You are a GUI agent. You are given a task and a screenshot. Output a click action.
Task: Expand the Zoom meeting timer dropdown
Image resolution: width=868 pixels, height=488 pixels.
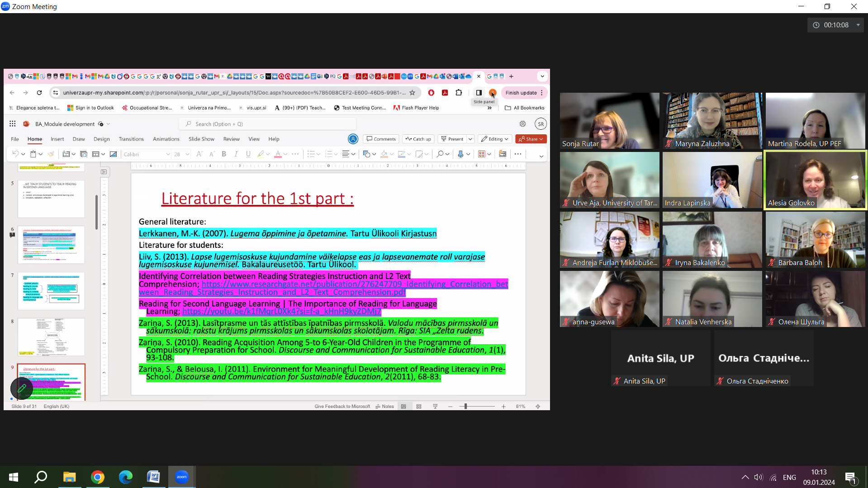pos(858,25)
